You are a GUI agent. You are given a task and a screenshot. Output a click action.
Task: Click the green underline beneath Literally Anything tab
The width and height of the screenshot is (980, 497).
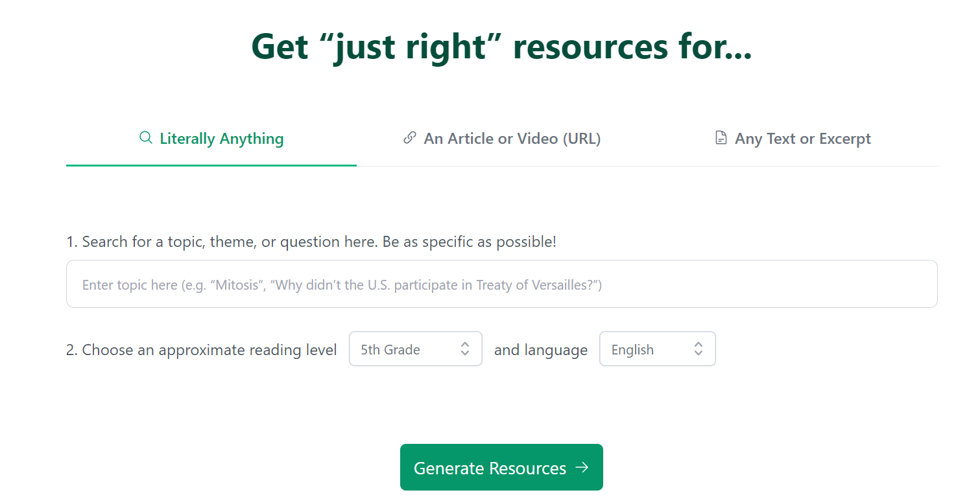pos(211,165)
